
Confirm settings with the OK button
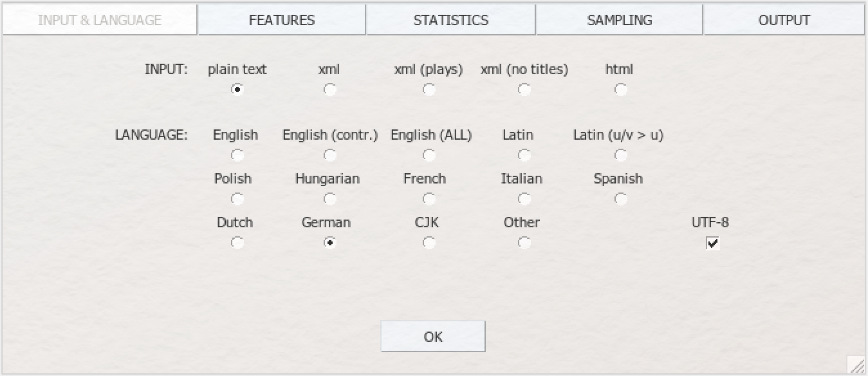coord(433,337)
